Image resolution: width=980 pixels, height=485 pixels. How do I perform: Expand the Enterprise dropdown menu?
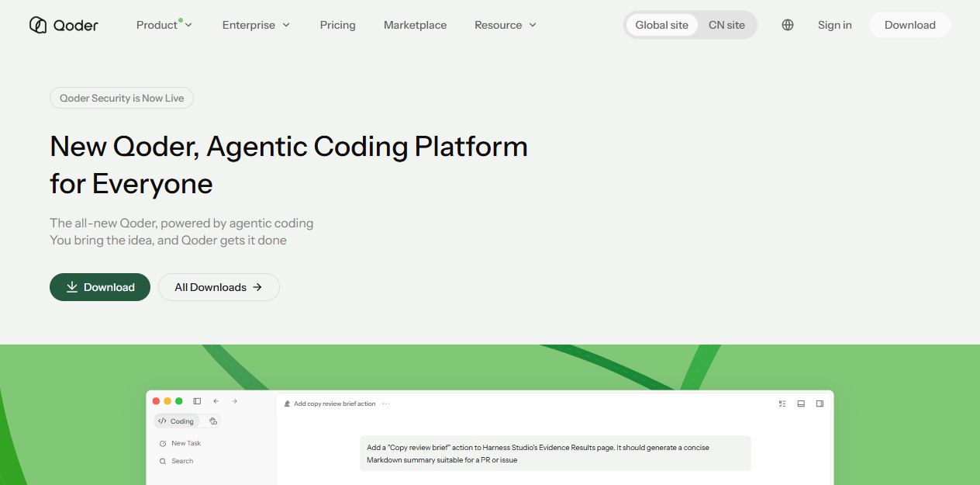(x=256, y=25)
